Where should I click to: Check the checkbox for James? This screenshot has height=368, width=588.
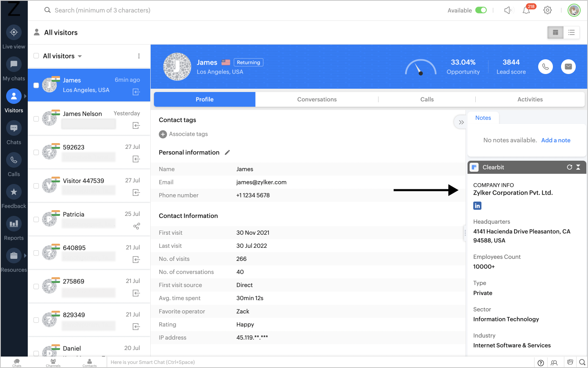click(36, 85)
